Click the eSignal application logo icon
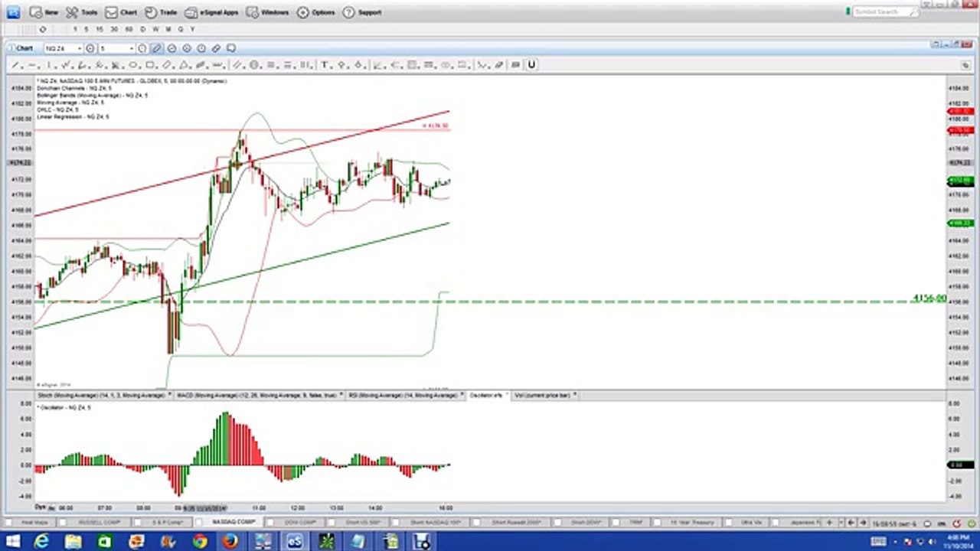Screen dimensions: 980x551 click(13, 12)
